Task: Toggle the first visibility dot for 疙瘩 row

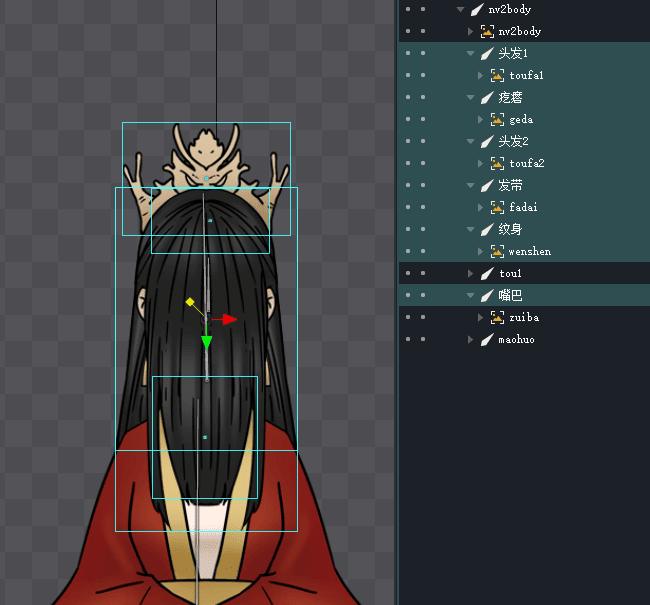Action: click(x=408, y=98)
